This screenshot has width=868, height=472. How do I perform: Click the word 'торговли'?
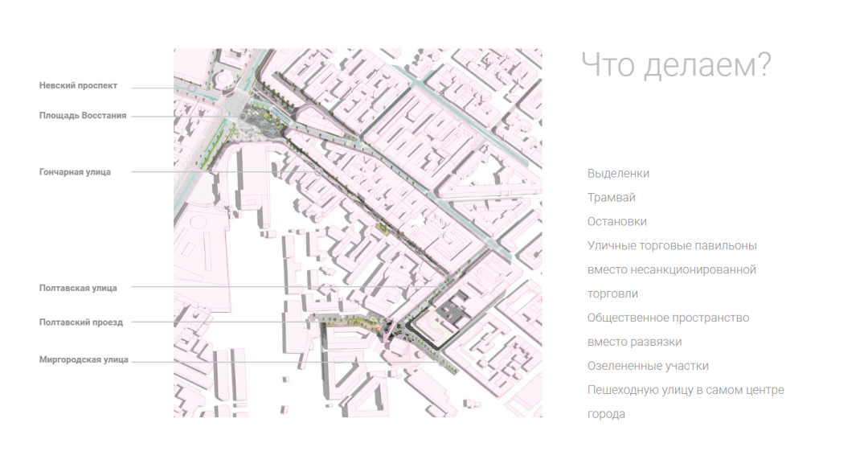pos(612,293)
